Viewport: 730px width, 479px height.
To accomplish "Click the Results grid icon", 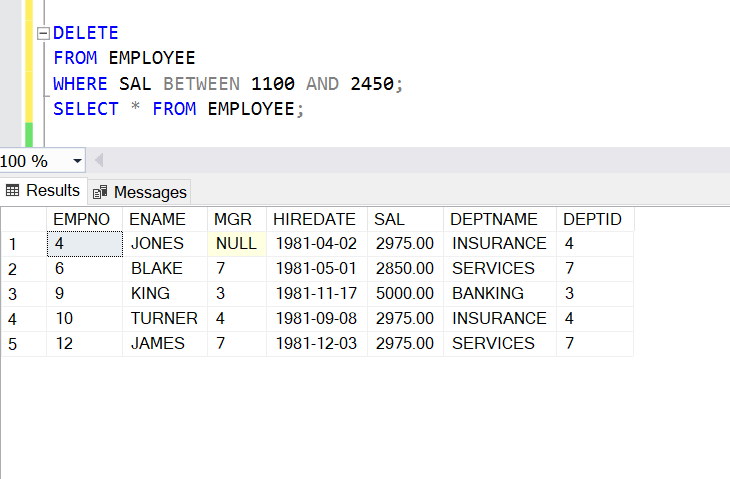I will (x=13, y=190).
